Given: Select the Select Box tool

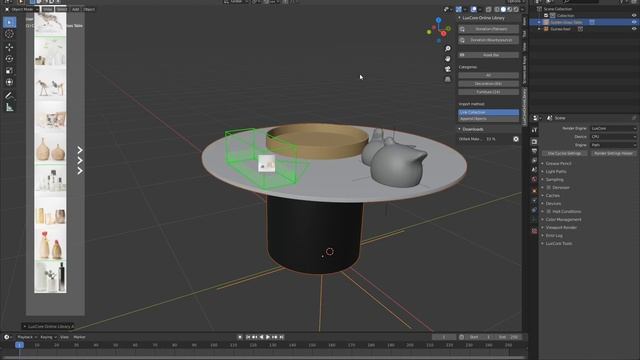Looking at the screenshot, I should coord(9,22).
